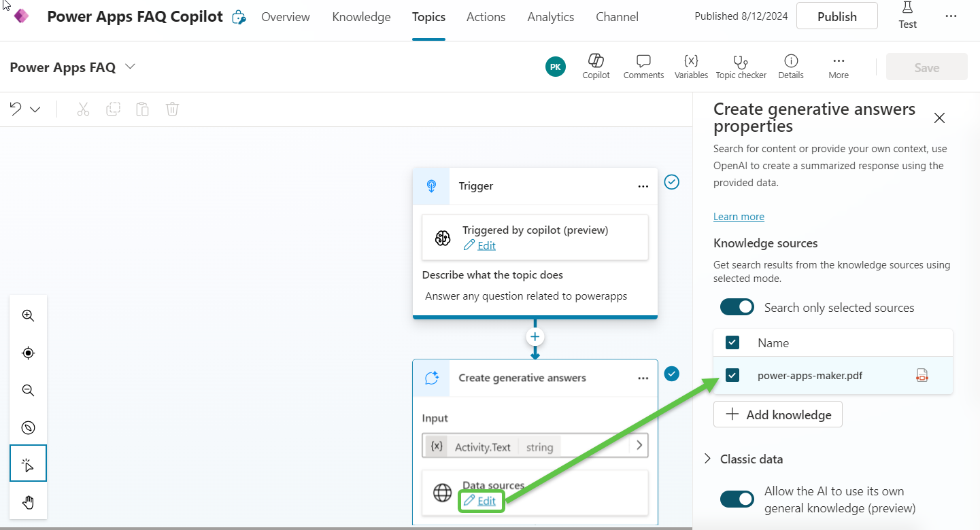Image resolution: width=980 pixels, height=530 pixels.
Task: Open the Variables panel
Action: pos(691,66)
